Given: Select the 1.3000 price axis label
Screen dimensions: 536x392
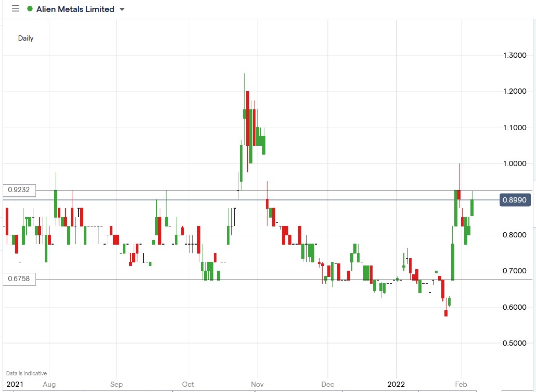Looking at the screenshot, I should click(x=515, y=55).
